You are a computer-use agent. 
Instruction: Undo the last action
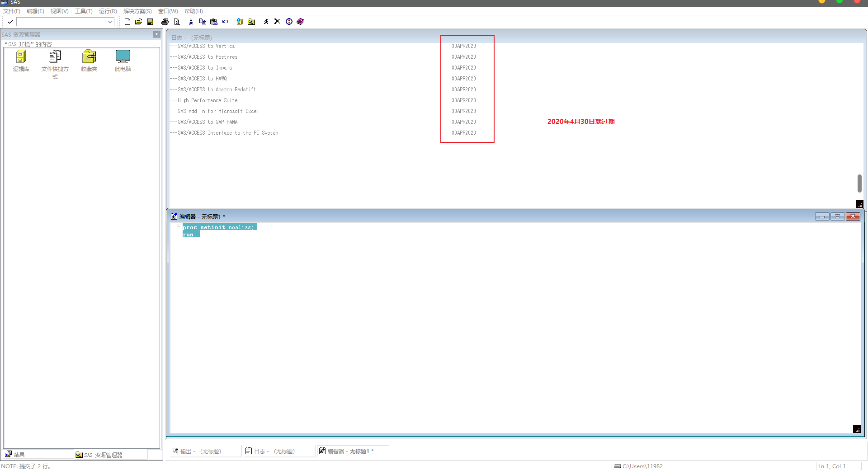225,22
